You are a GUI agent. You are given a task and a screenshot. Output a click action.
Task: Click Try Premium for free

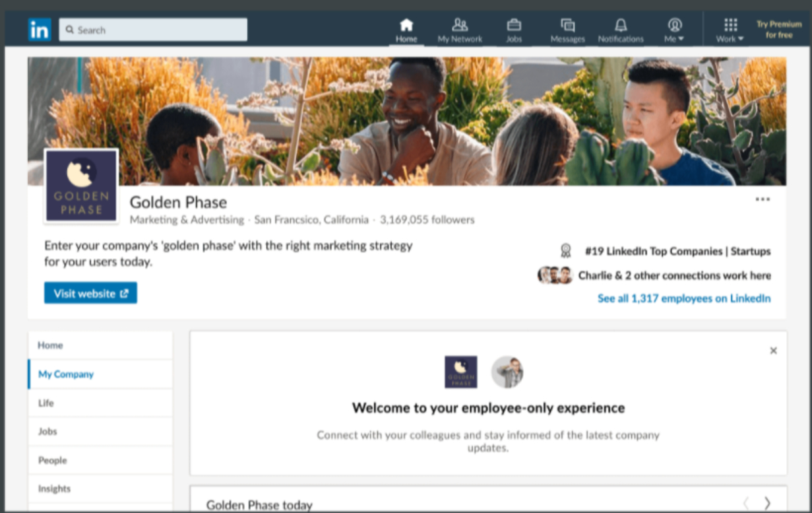click(x=778, y=30)
